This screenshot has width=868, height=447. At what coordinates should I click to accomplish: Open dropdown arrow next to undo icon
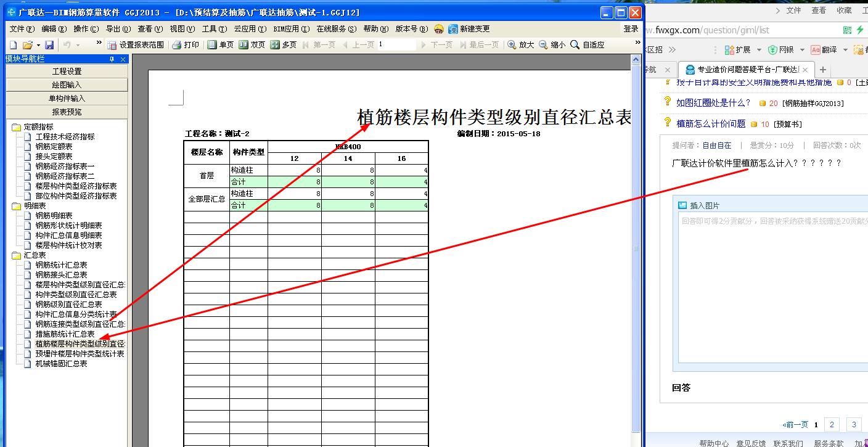point(78,45)
